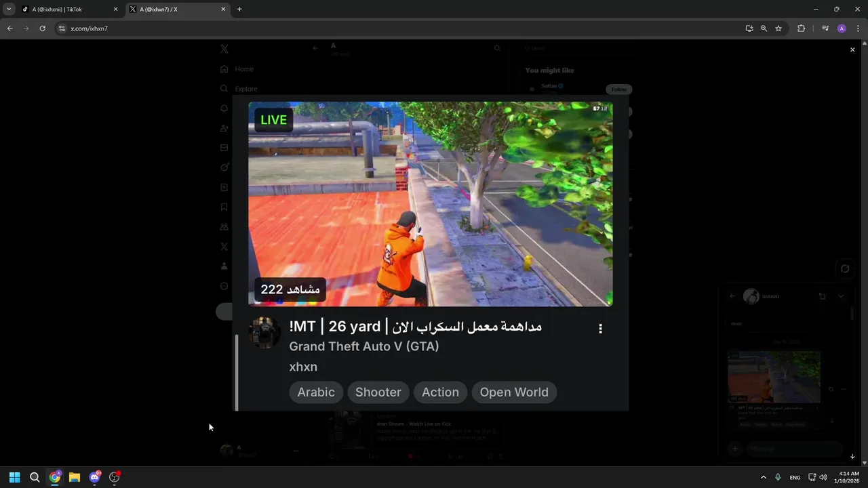Image resolution: width=868 pixels, height=488 pixels.
Task: Show hidden system tray icons
Action: (763, 477)
